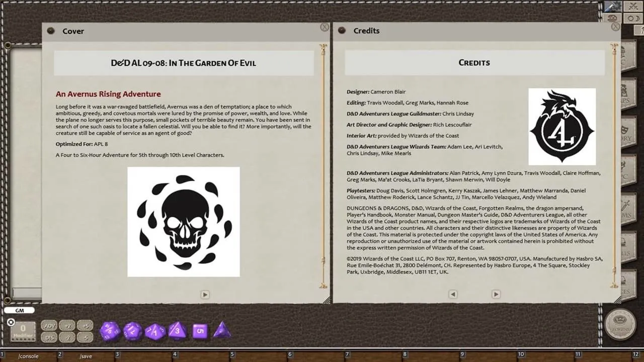
Task: Click the 'Editing: Travis Woodall' line
Action: [x=408, y=103]
